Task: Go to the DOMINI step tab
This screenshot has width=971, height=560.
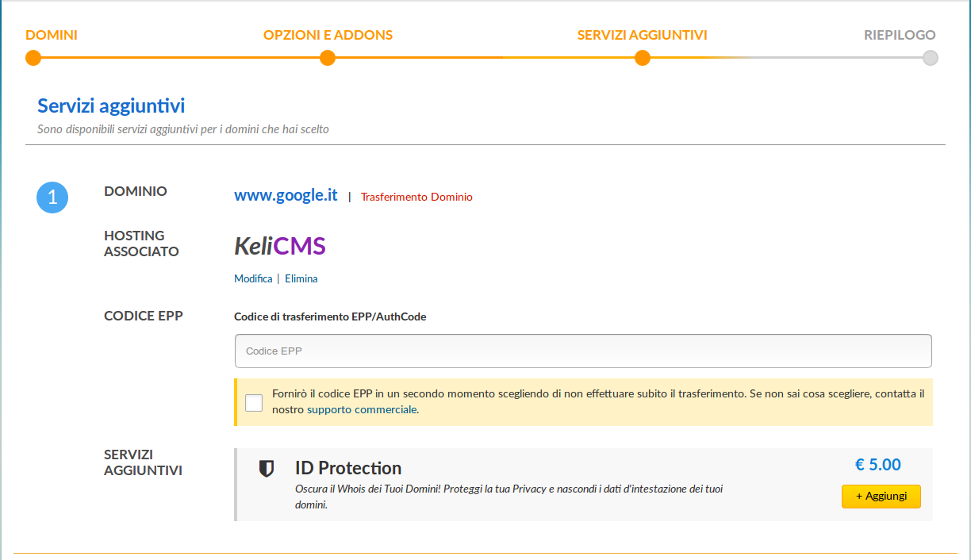Action: 52,35
